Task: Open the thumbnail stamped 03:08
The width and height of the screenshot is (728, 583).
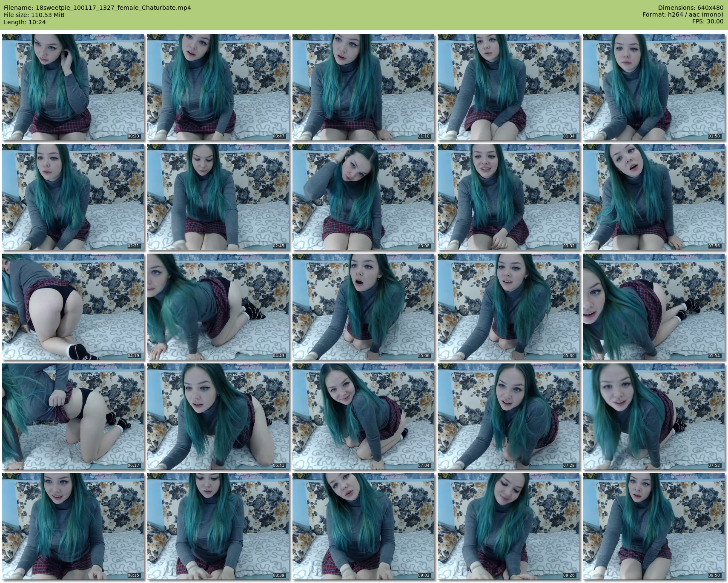Action: tap(364, 197)
